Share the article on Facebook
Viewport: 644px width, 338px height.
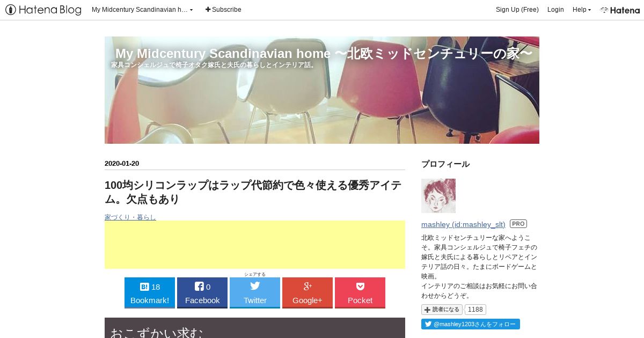202,293
